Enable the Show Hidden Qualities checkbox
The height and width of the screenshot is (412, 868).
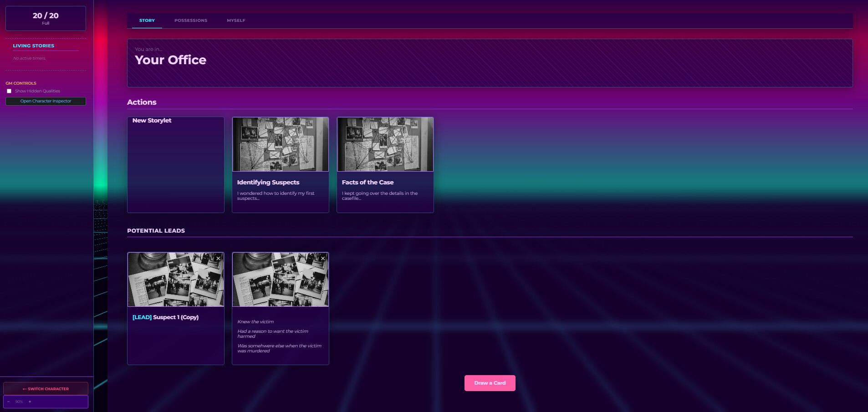point(9,91)
